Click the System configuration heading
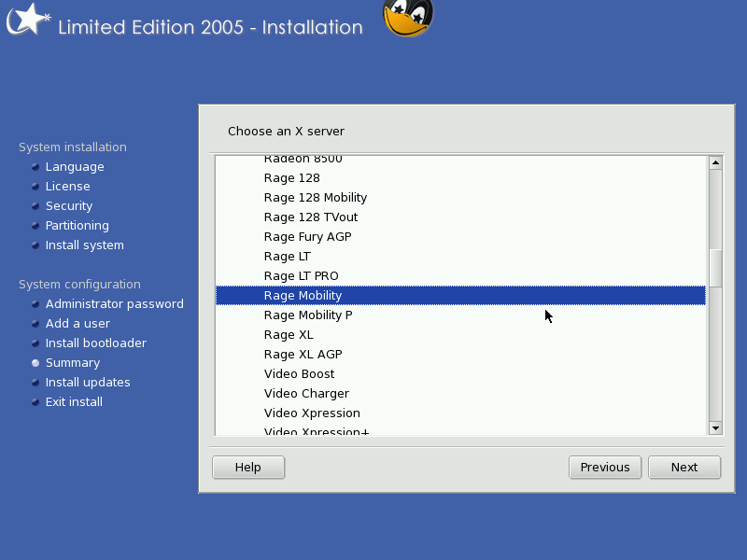The image size is (747, 560). point(79,285)
